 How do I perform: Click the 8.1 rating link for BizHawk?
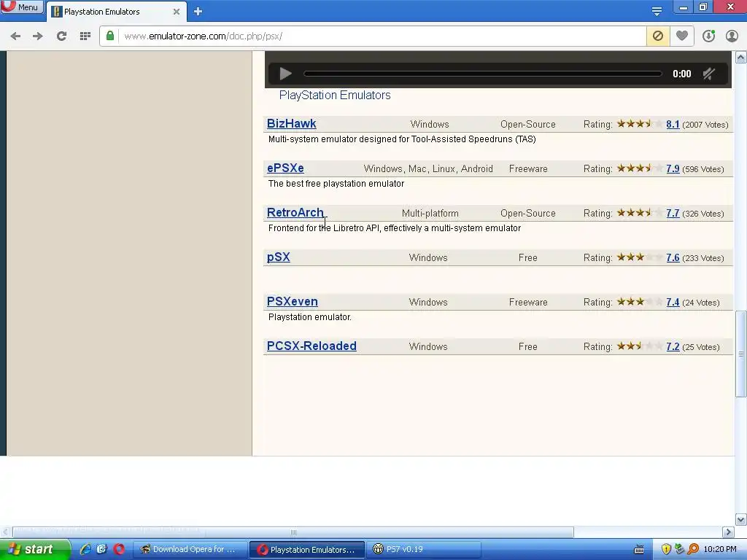[x=673, y=124]
